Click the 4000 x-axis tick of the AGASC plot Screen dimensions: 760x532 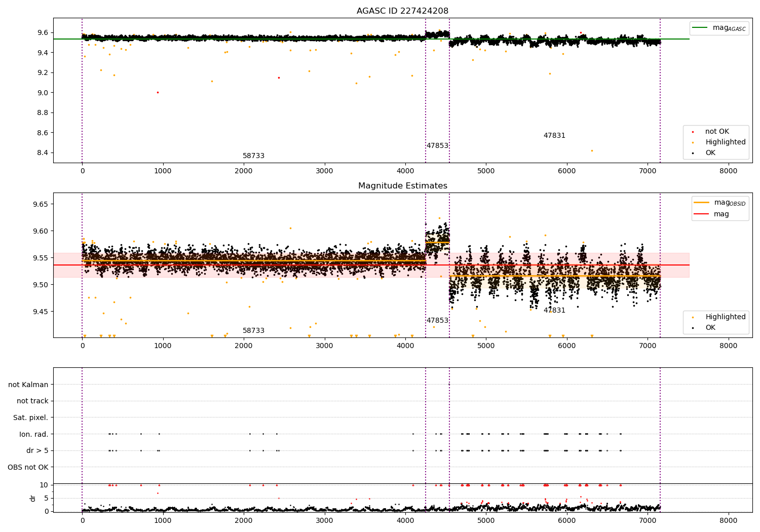(x=405, y=171)
